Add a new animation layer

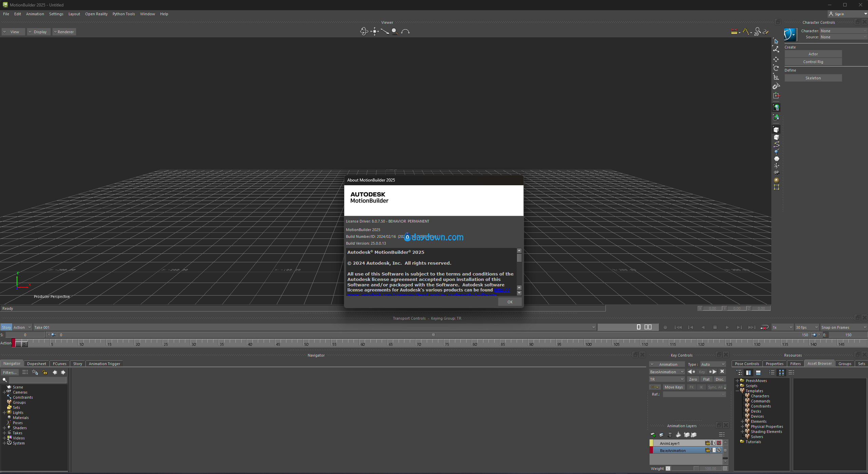(653, 435)
